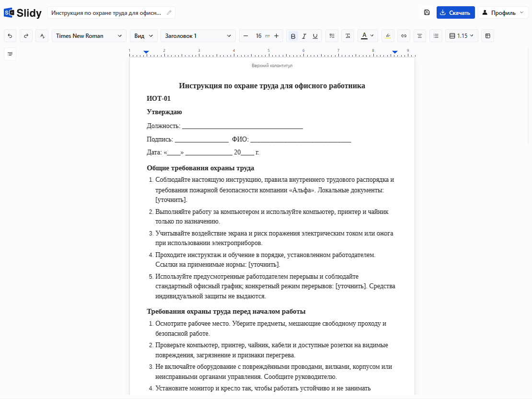Clear text formatting

[348, 35]
